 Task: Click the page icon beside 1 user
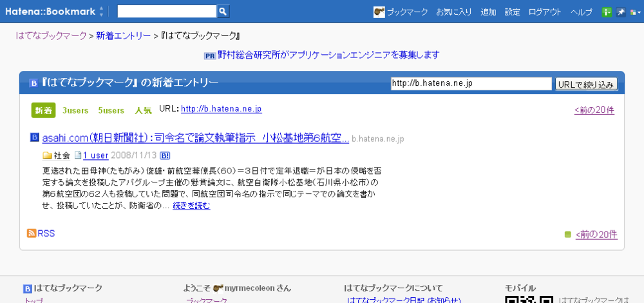click(x=78, y=155)
